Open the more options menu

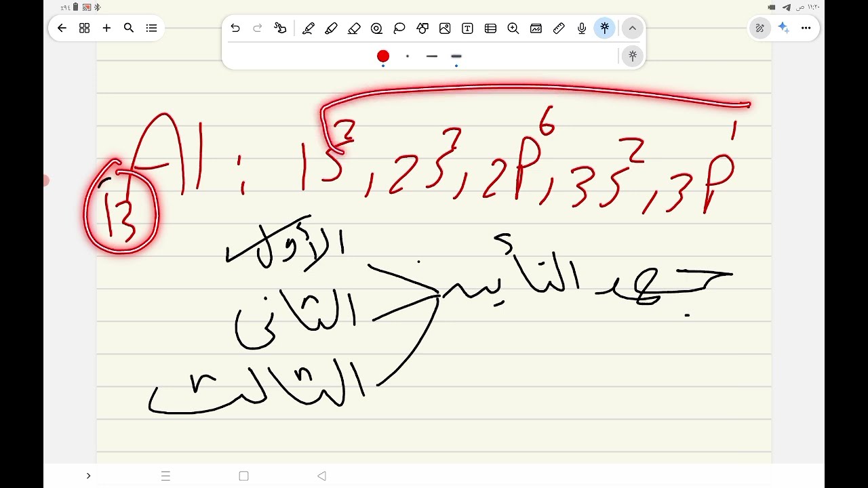pyautogui.click(x=806, y=28)
